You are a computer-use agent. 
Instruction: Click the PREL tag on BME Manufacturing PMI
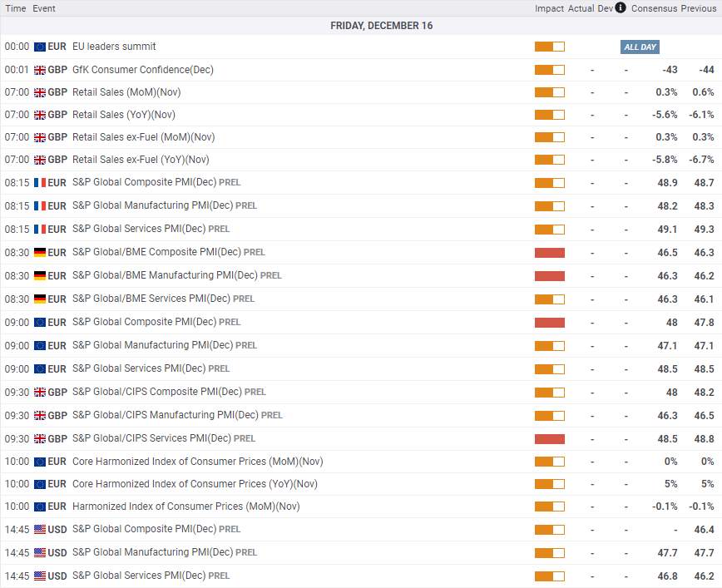[271, 275]
